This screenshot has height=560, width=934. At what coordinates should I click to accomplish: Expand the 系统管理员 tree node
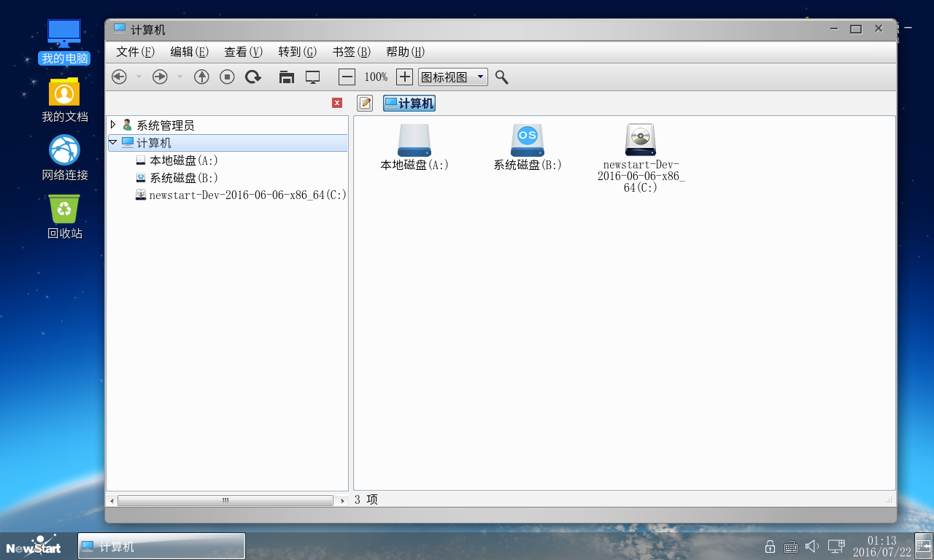(x=113, y=125)
